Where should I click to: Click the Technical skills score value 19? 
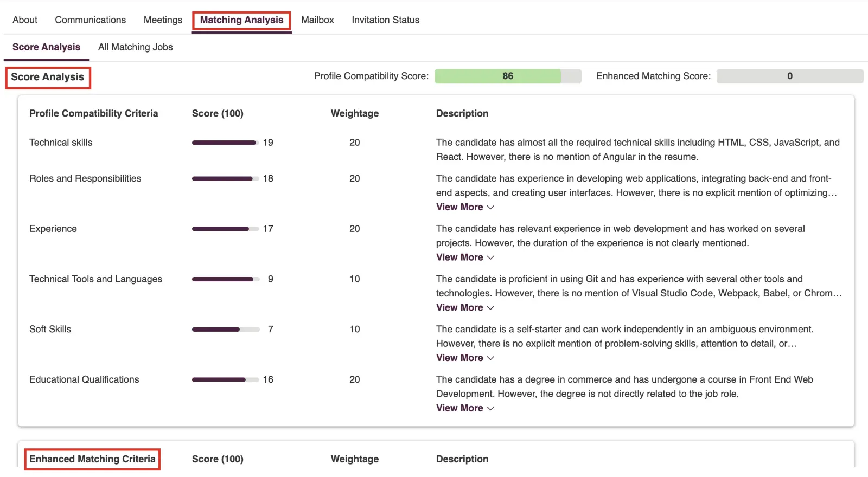[x=268, y=143]
